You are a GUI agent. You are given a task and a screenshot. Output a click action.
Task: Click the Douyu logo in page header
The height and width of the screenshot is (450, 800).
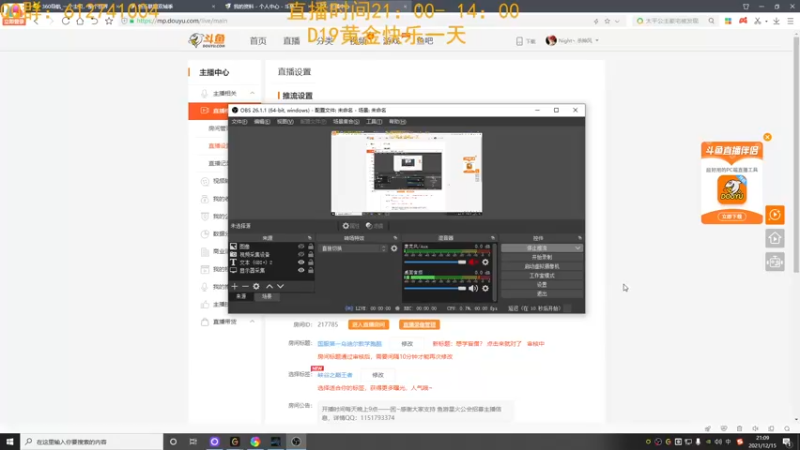[x=207, y=40]
